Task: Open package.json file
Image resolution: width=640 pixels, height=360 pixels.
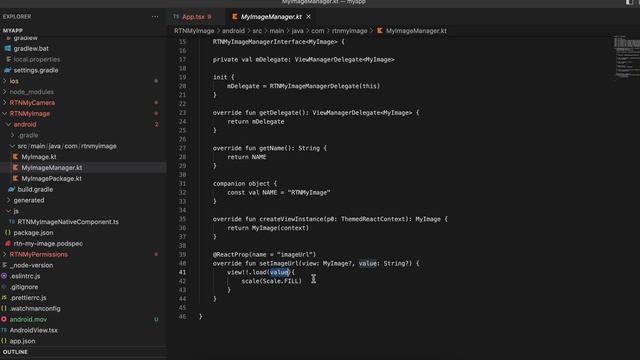Action: [33, 233]
